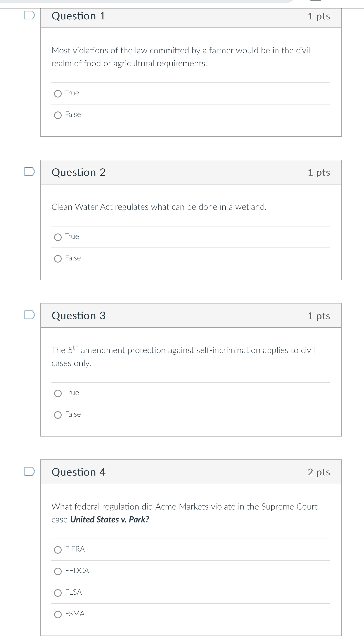Click the Question 4 header

tap(78, 472)
